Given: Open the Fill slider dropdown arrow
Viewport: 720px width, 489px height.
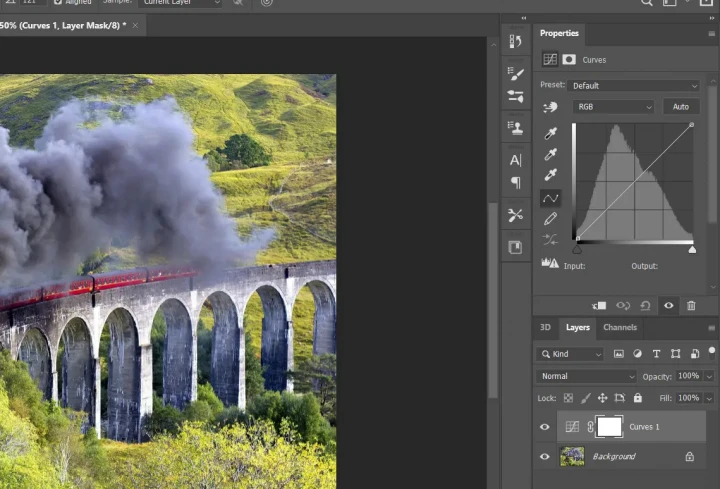Looking at the screenshot, I should point(709,398).
